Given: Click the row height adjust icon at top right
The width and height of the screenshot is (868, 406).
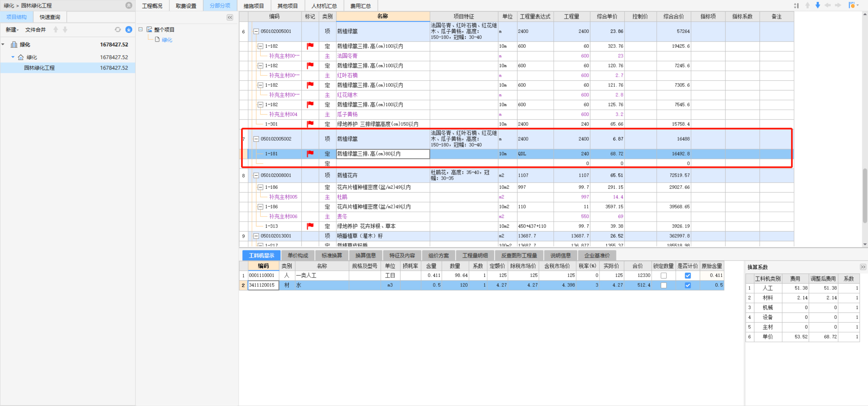Looking at the screenshot, I should 796,5.
